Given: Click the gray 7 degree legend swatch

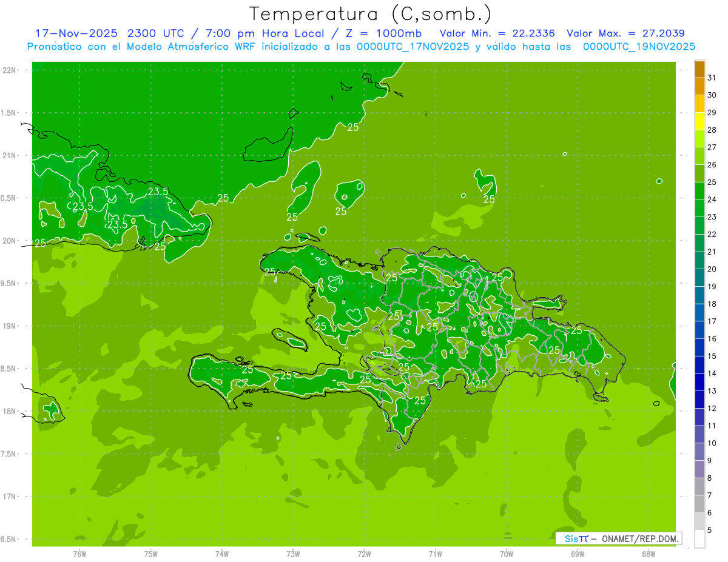Looking at the screenshot, I should (699, 504).
